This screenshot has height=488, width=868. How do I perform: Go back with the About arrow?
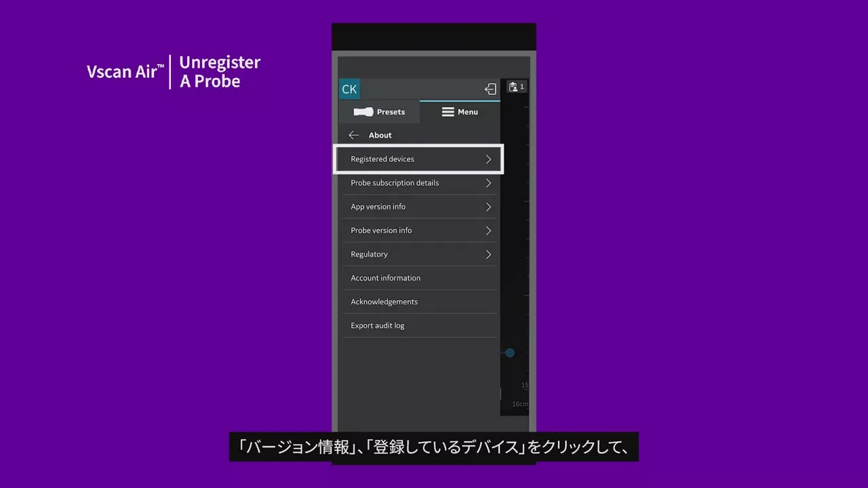point(354,136)
